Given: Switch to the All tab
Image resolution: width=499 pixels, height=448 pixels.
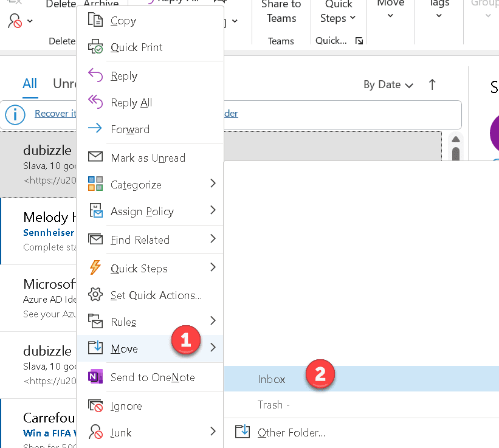Looking at the screenshot, I should (30, 84).
